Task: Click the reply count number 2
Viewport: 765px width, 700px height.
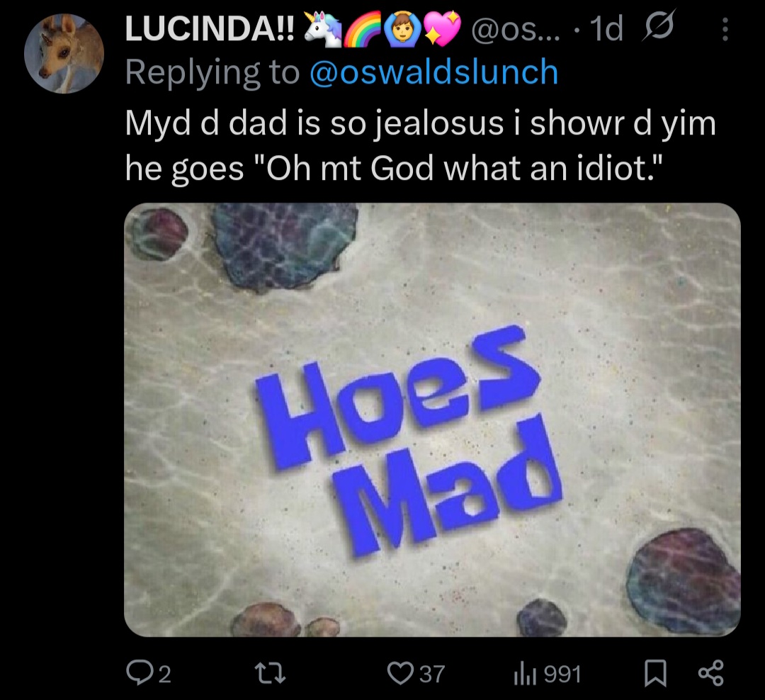Action: pos(165,674)
